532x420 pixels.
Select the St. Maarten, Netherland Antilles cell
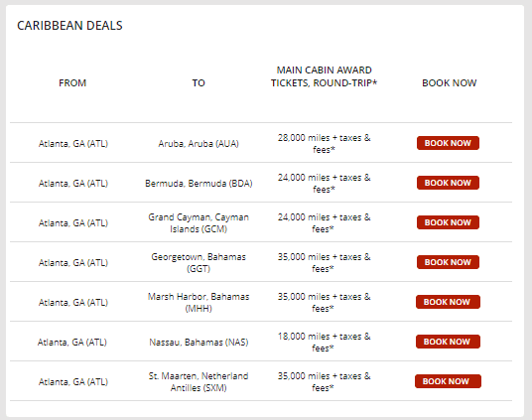[199, 382]
